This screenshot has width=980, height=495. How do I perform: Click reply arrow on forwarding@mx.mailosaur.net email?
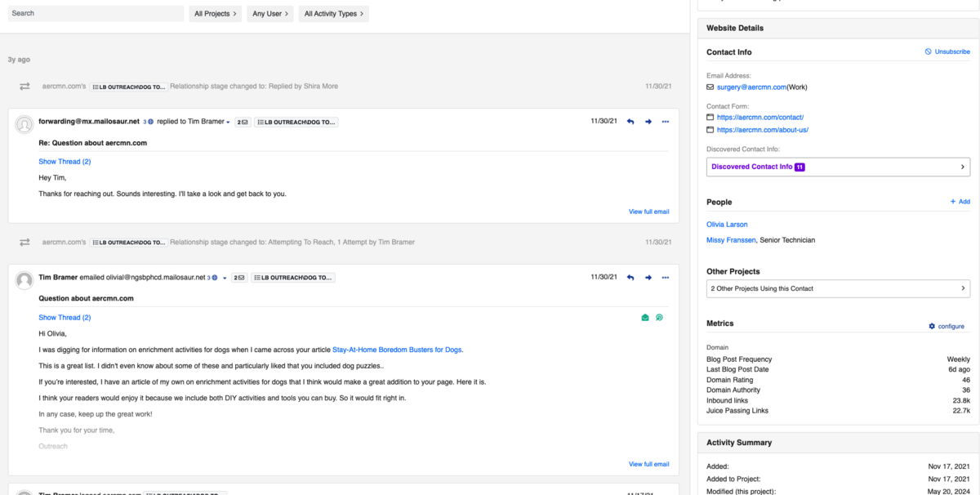click(x=630, y=122)
